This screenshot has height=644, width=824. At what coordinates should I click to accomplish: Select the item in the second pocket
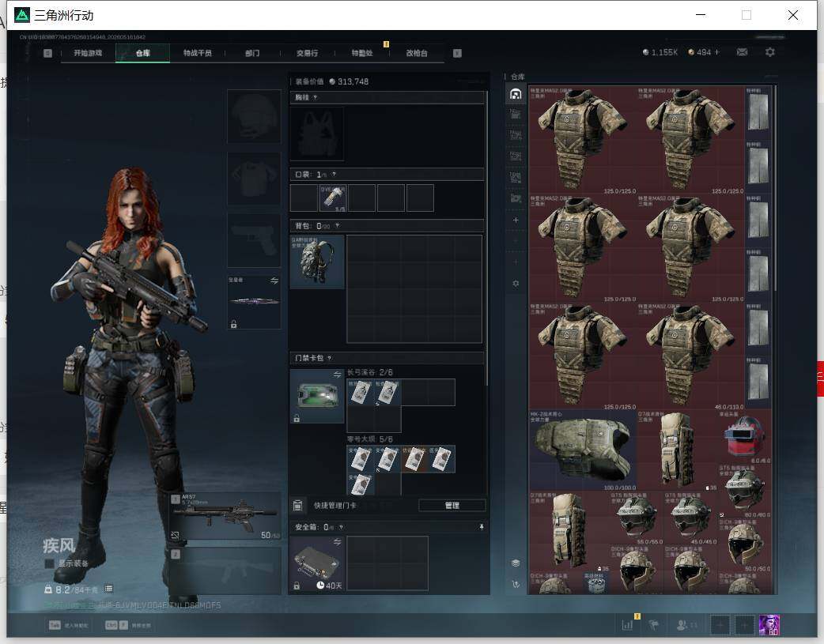pos(333,198)
